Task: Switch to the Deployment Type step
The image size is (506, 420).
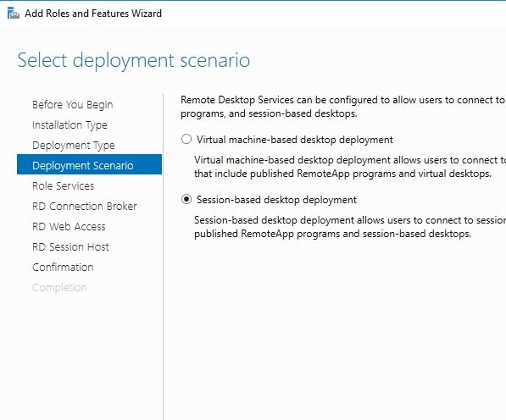Action: click(x=74, y=146)
